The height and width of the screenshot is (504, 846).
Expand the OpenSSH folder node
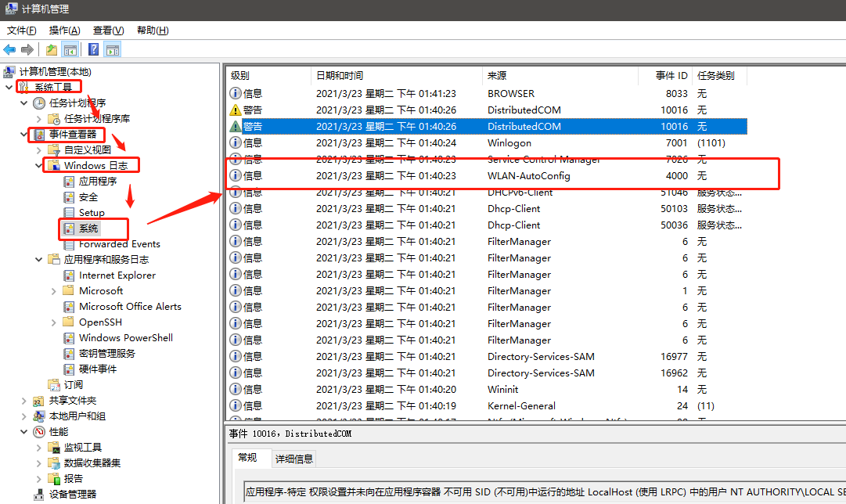53,322
